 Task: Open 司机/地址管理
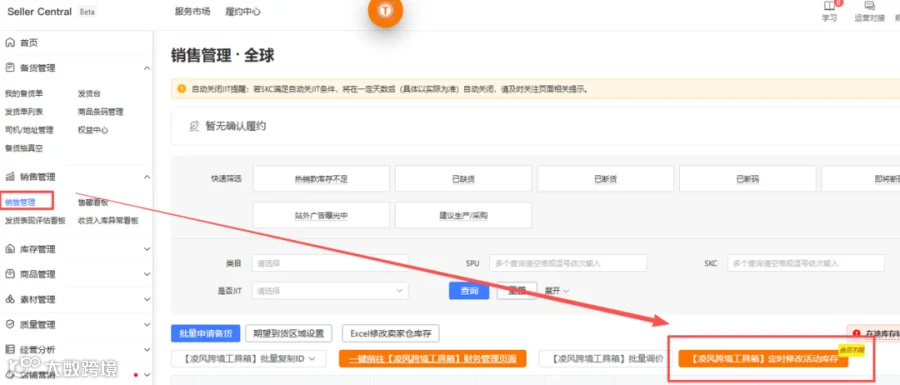click(x=29, y=130)
